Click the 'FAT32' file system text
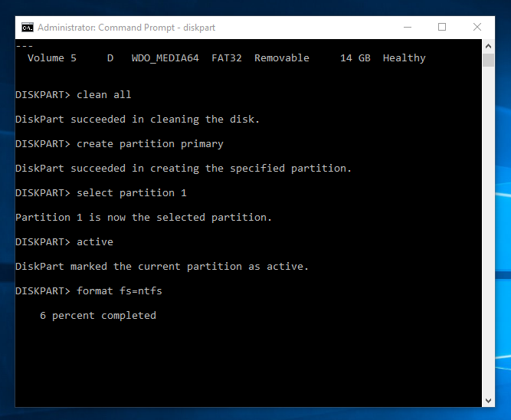This screenshot has width=511, height=420. click(x=227, y=58)
